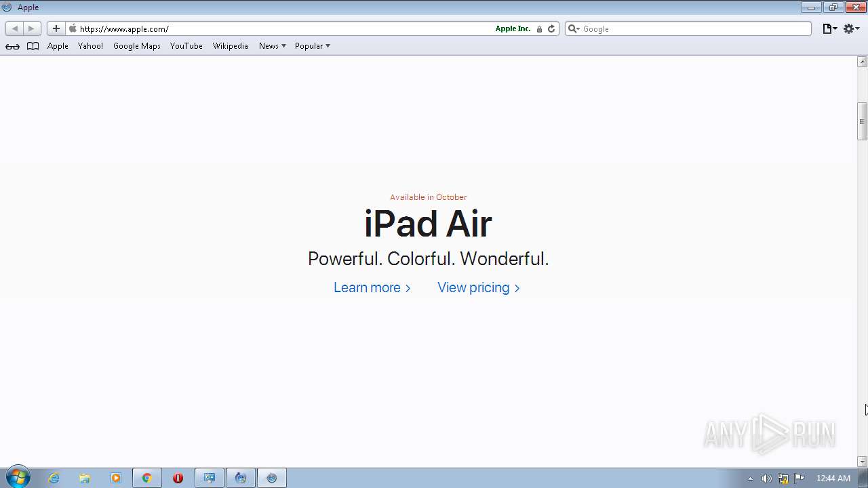
Task: Switch to the globe app in taskbar
Action: 241,478
